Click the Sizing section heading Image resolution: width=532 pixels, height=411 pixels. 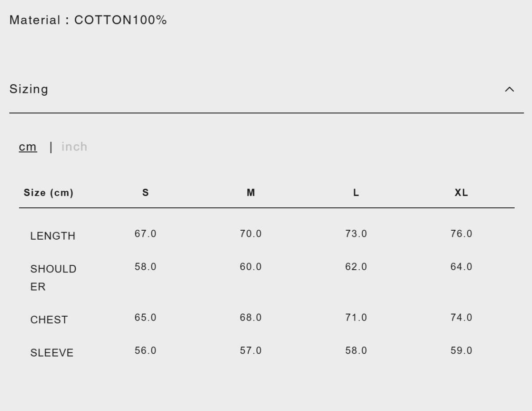pyautogui.click(x=29, y=89)
